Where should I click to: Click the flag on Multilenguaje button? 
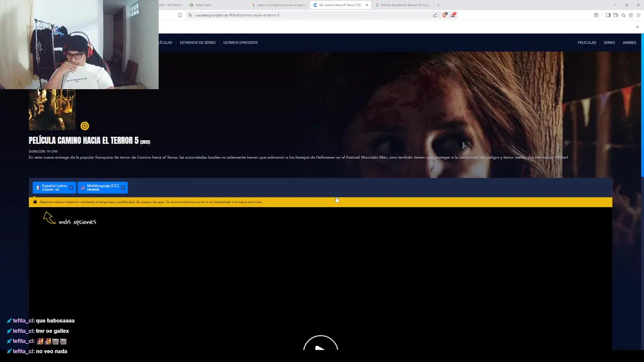click(83, 188)
